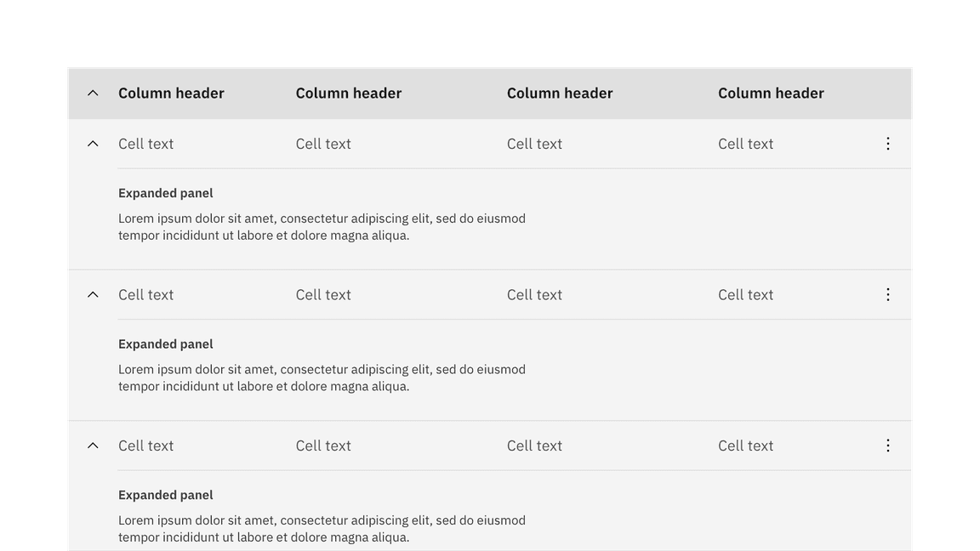This screenshot has width=980, height=551.
Task: Select the last Column header
Action: click(771, 93)
